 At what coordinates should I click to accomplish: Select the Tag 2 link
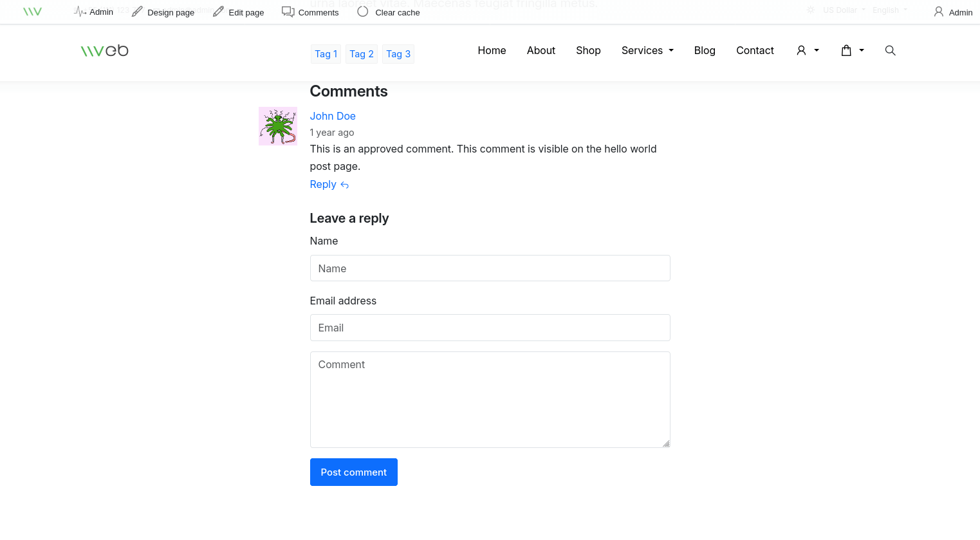pyautogui.click(x=362, y=54)
